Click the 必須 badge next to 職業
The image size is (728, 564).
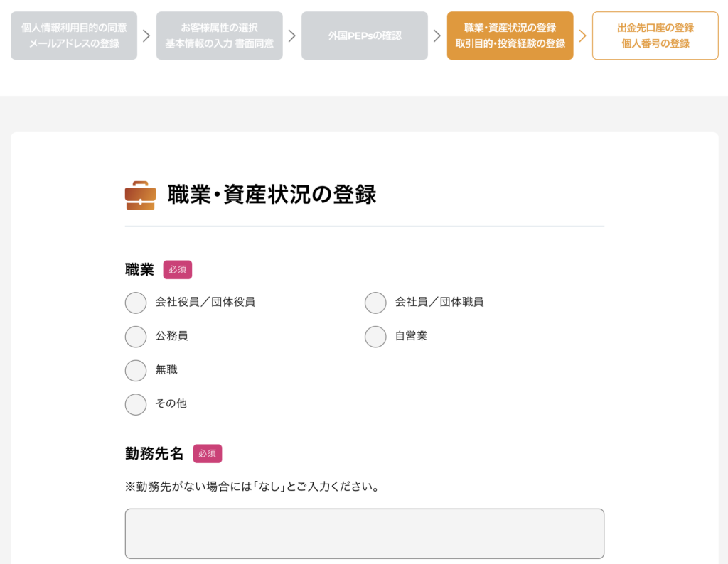[x=178, y=270]
